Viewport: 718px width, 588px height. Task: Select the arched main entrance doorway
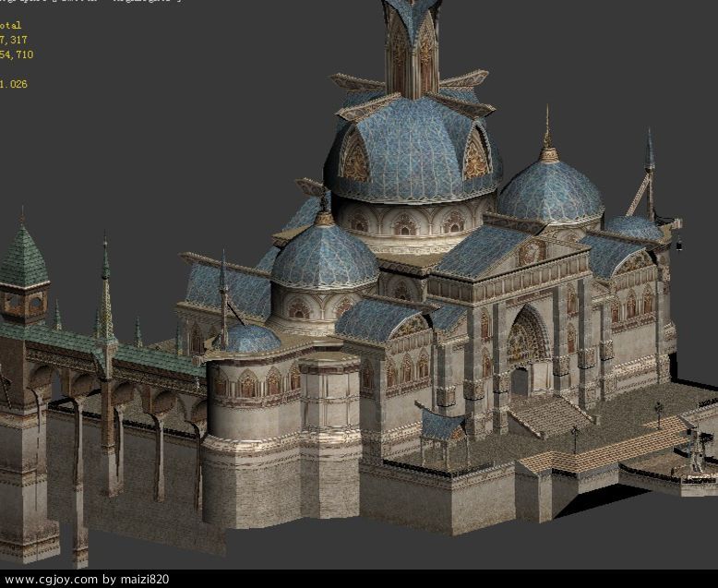tap(522, 355)
